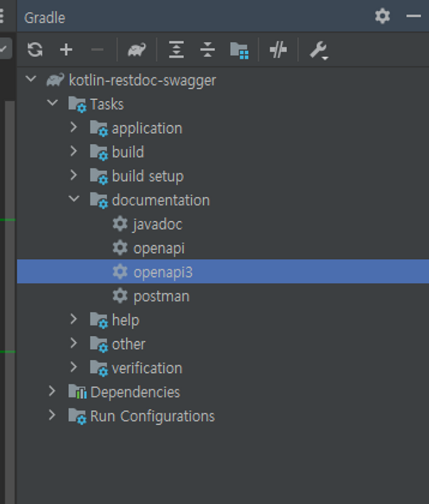The image size is (429, 504).
Task: Collapse the documentation task group
Action: click(74, 199)
